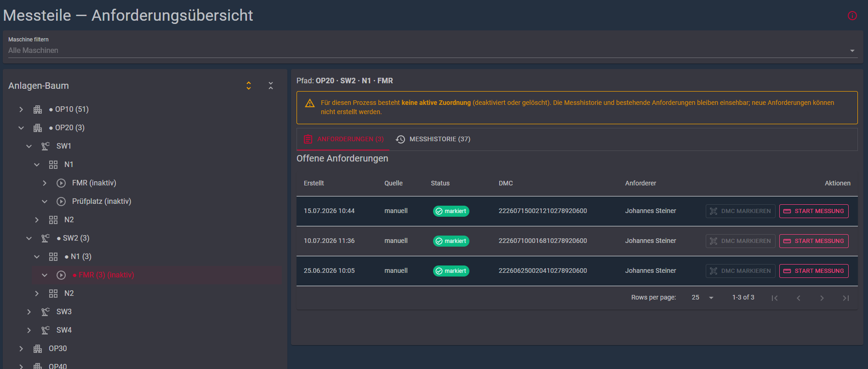Click the red info icon in the header
Viewport: 868px width, 369px height.
tap(852, 16)
